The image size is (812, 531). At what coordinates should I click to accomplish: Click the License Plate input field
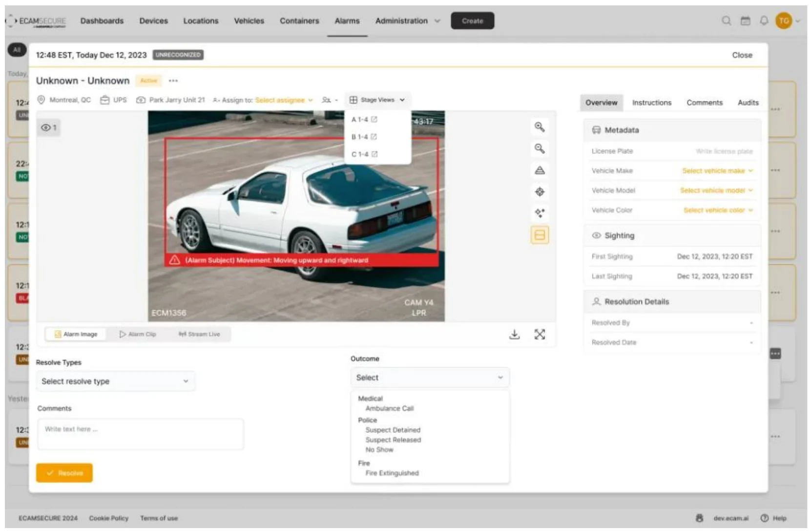724,151
